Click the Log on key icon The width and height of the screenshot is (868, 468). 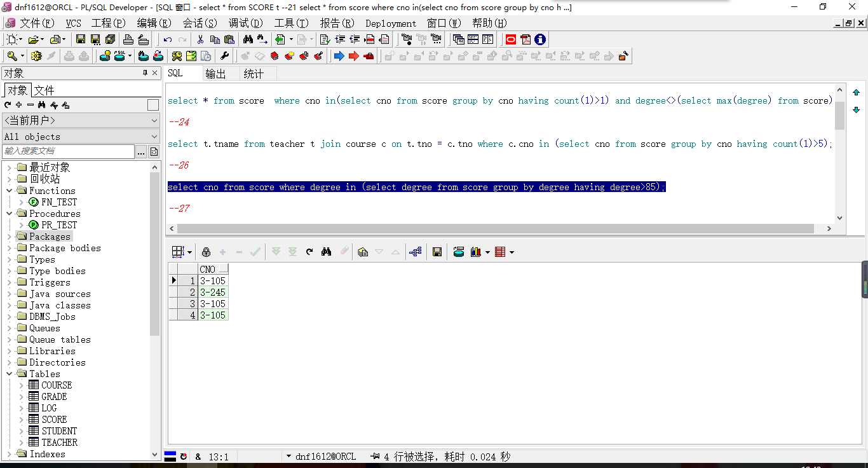click(13, 56)
